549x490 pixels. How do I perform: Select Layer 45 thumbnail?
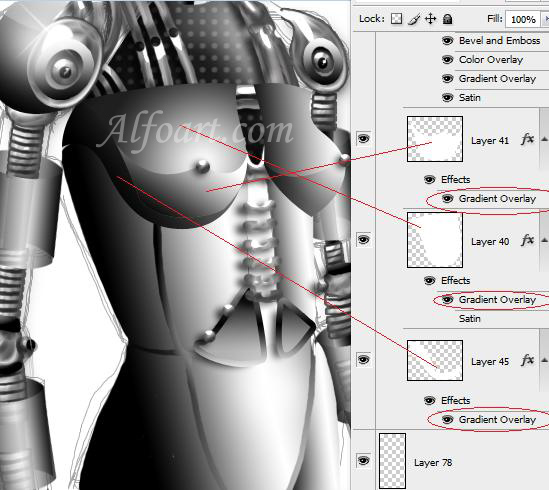point(435,360)
